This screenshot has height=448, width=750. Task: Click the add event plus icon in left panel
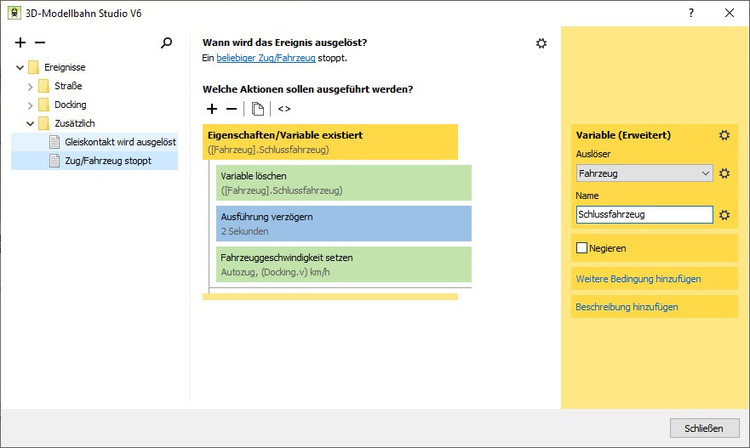click(x=21, y=43)
